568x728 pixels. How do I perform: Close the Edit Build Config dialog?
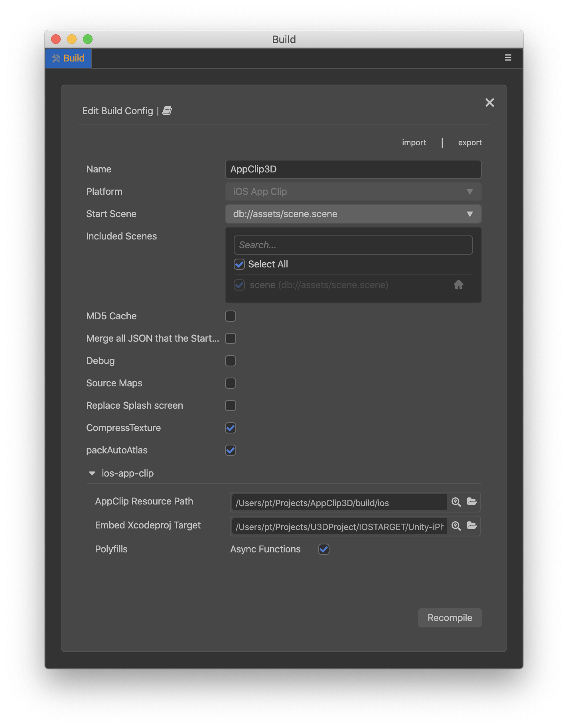pos(489,103)
